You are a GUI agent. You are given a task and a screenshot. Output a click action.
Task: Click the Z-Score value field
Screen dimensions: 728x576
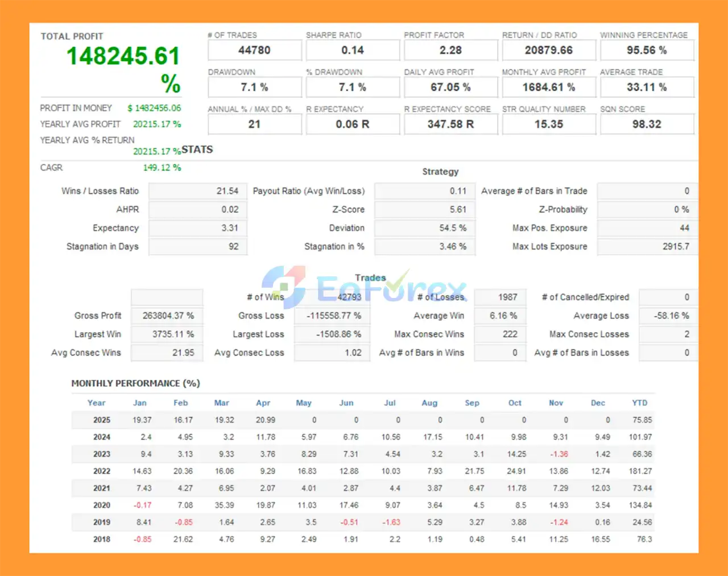coord(424,210)
